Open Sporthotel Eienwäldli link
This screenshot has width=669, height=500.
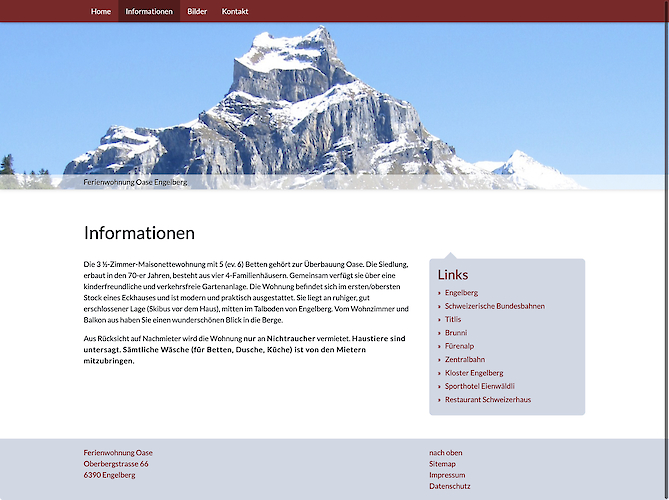coord(480,386)
